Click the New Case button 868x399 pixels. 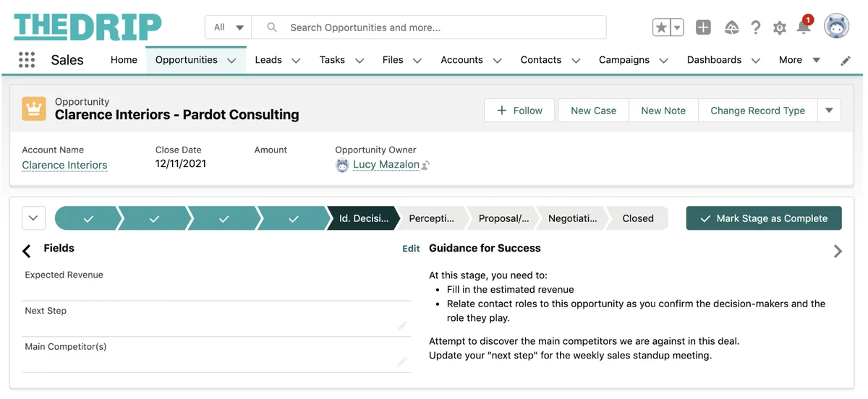[593, 111]
